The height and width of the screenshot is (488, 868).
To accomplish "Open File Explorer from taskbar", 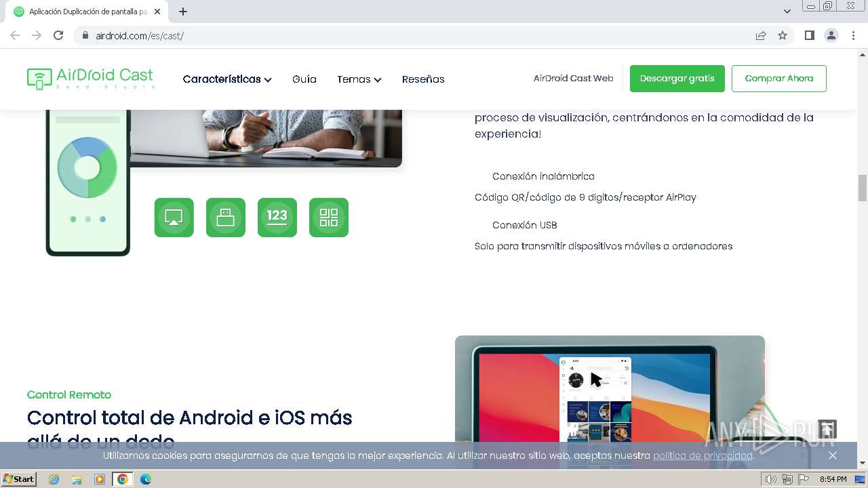I will [77, 479].
